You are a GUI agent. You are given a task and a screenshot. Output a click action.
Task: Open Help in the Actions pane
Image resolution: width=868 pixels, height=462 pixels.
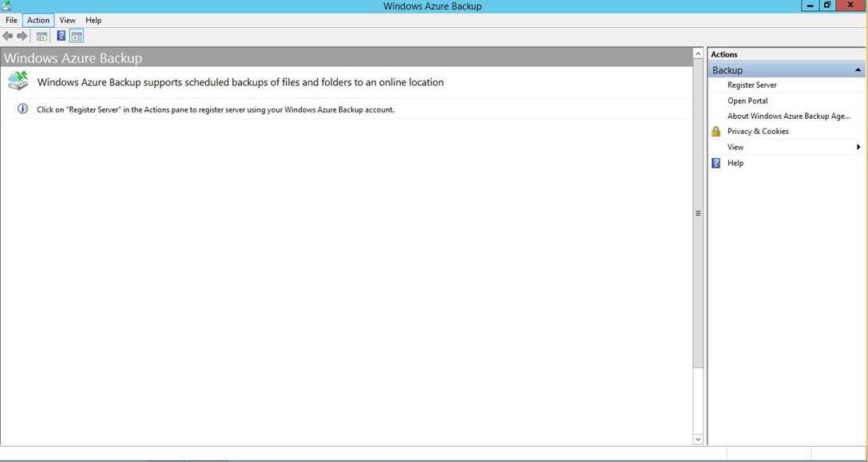(735, 163)
